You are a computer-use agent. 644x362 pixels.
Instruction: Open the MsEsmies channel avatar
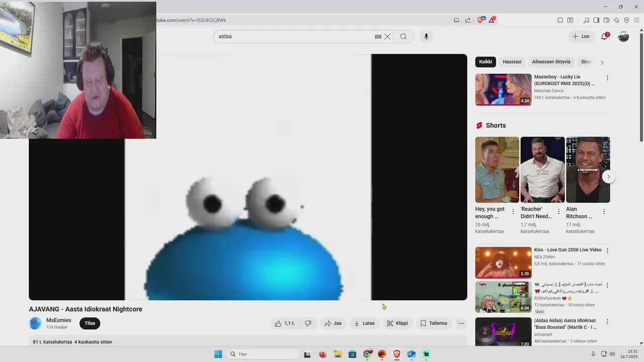pyautogui.click(x=35, y=323)
